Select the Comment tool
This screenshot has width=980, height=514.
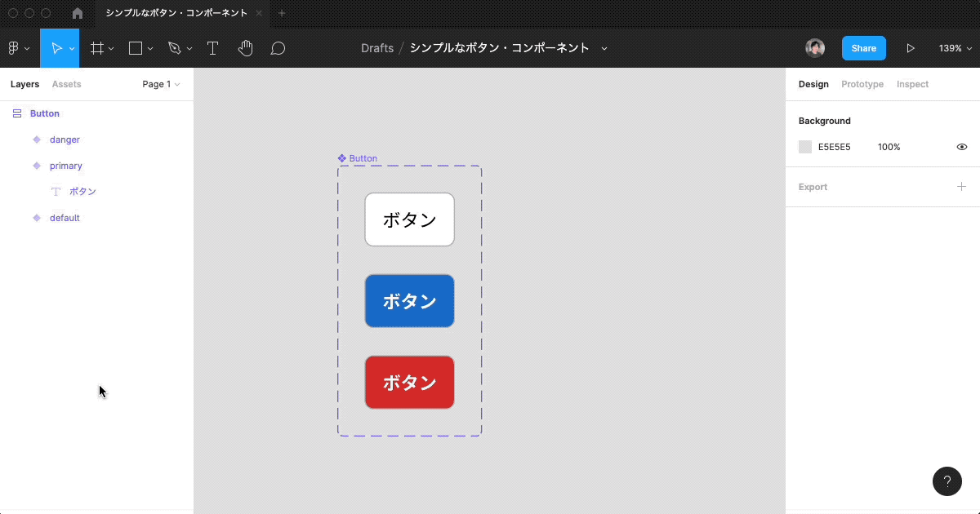click(x=278, y=48)
